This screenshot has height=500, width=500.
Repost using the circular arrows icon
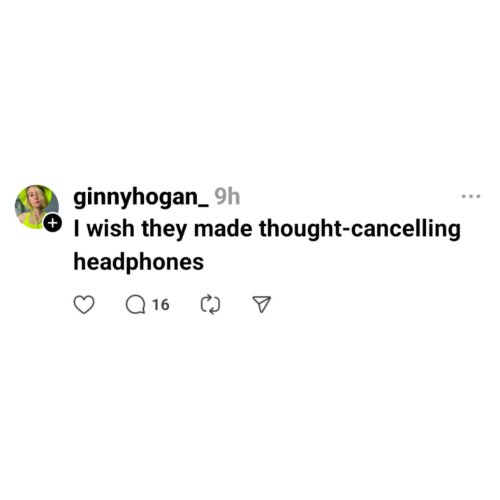pyautogui.click(x=210, y=304)
